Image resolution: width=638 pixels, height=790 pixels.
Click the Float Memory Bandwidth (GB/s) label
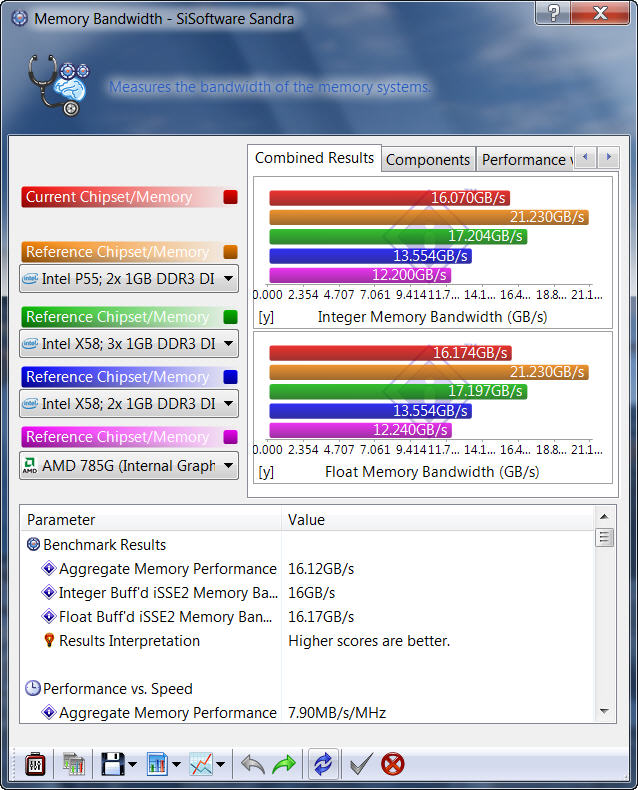point(432,472)
